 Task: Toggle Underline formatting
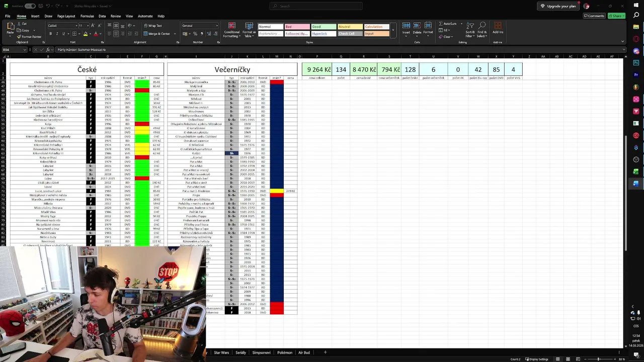(x=63, y=34)
